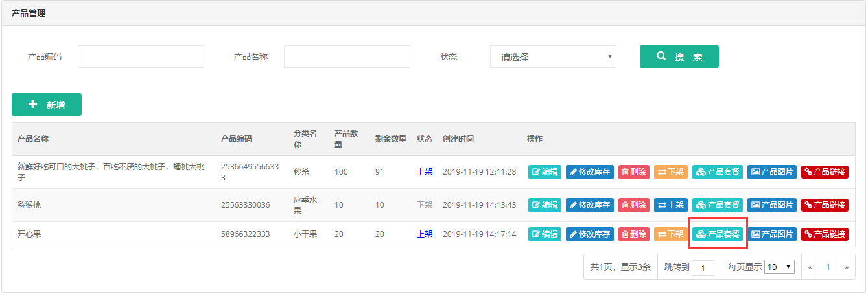Click category cell 秒杀
The height and width of the screenshot is (296, 868).
point(301,172)
